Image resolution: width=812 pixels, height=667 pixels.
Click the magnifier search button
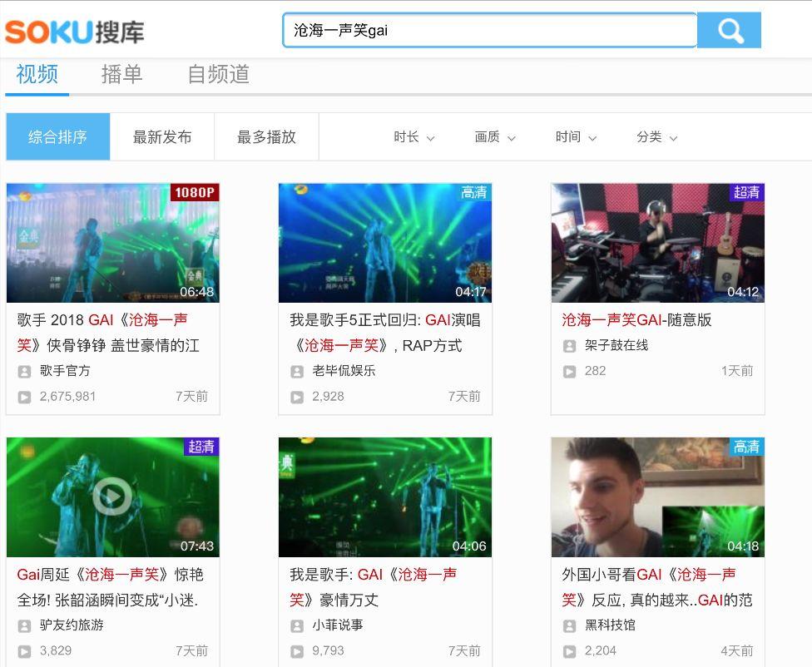pos(730,31)
